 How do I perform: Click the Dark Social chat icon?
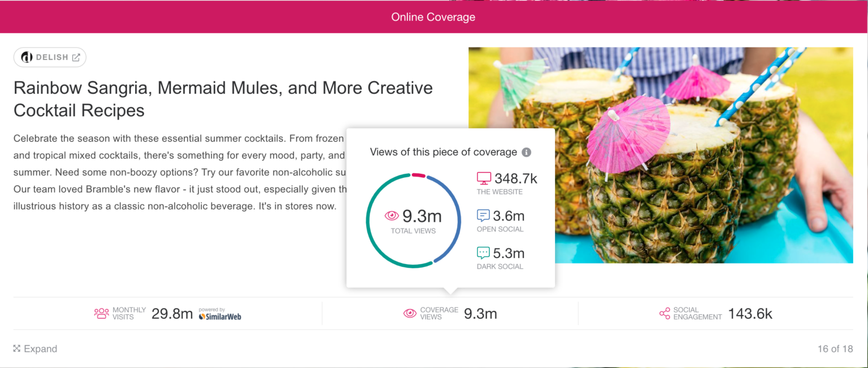click(x=483, y=253)
